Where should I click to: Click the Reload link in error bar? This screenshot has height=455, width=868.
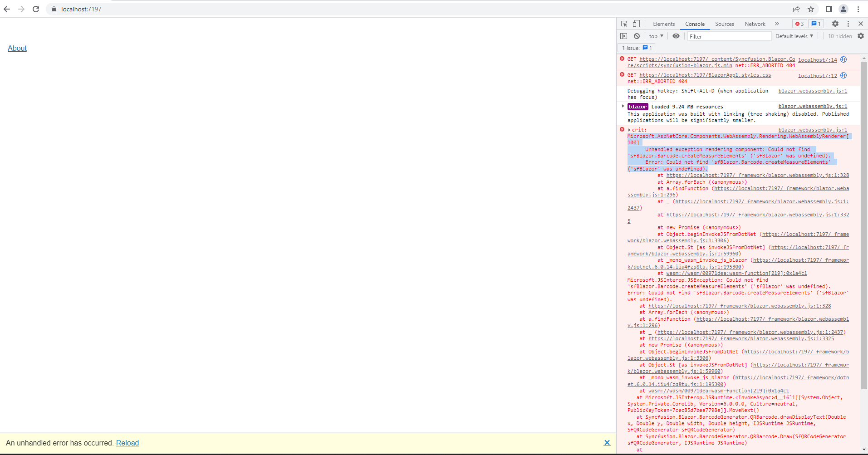[128, 443]
